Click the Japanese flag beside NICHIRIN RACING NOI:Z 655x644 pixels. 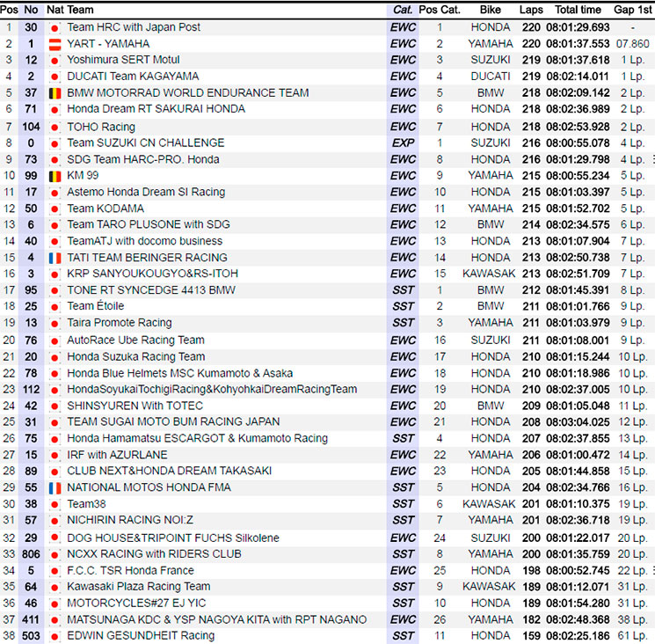(55, 521)
